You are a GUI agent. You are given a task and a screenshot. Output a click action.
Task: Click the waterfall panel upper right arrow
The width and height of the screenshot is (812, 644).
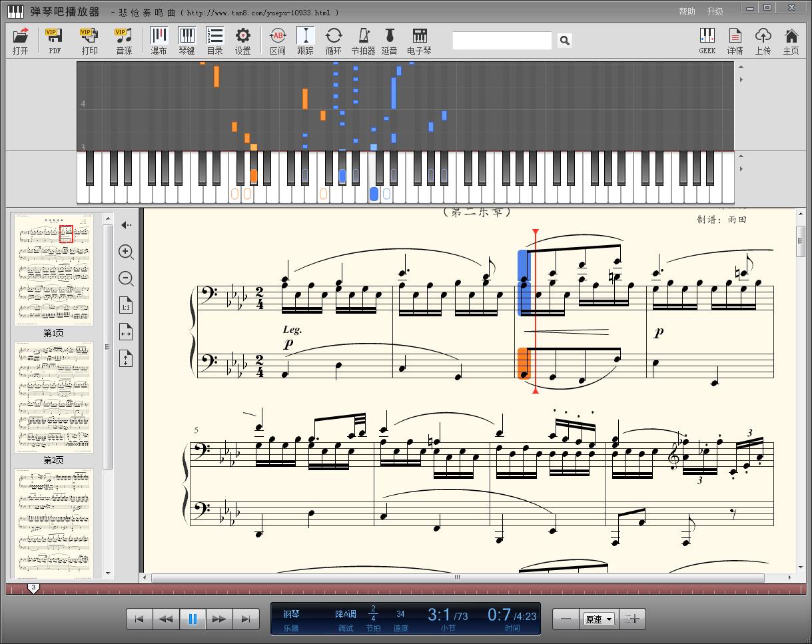pyautogui.click(x=741, y=65)
